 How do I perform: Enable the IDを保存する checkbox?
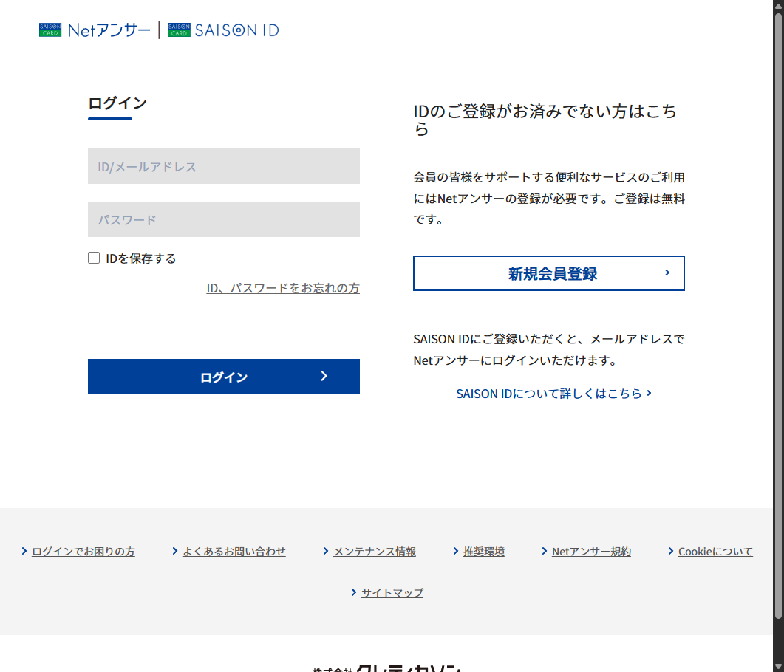(x=94, y=258)
